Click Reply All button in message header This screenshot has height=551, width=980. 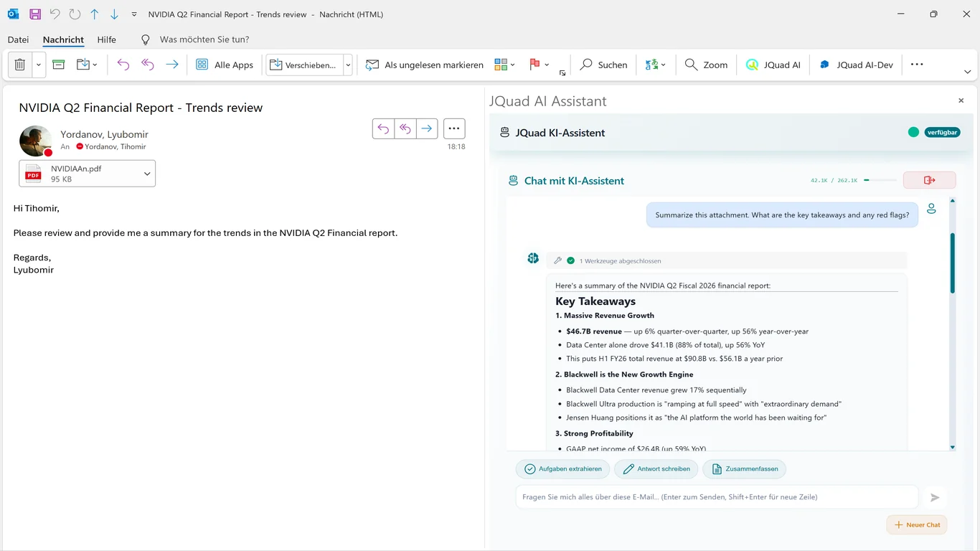coord(405,128)
